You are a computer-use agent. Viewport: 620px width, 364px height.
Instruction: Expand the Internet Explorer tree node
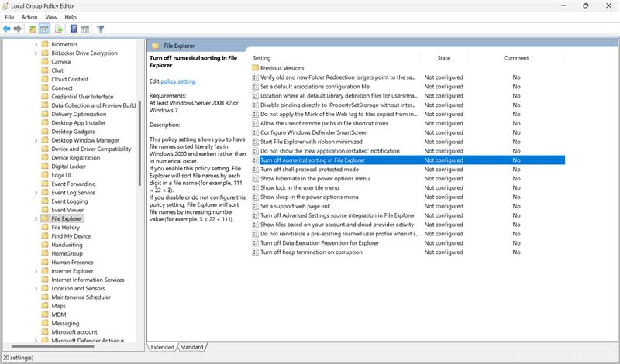point(36,271)
